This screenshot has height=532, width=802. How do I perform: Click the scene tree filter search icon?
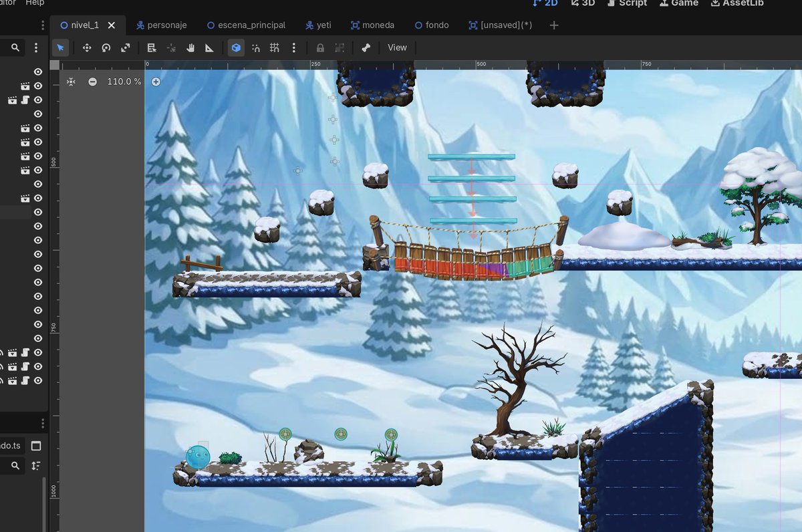15,48
